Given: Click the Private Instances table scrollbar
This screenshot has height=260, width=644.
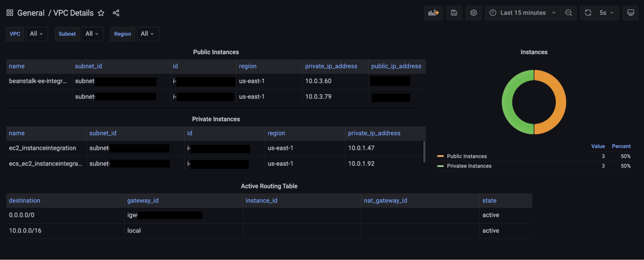Looking at the screenshot, I should (x=424, y=152).
